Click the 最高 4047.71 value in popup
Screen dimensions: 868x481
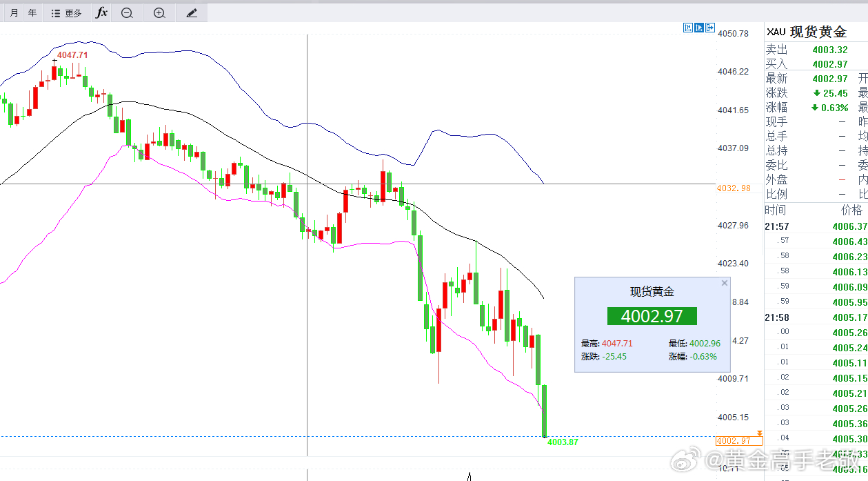pos(617,343)
